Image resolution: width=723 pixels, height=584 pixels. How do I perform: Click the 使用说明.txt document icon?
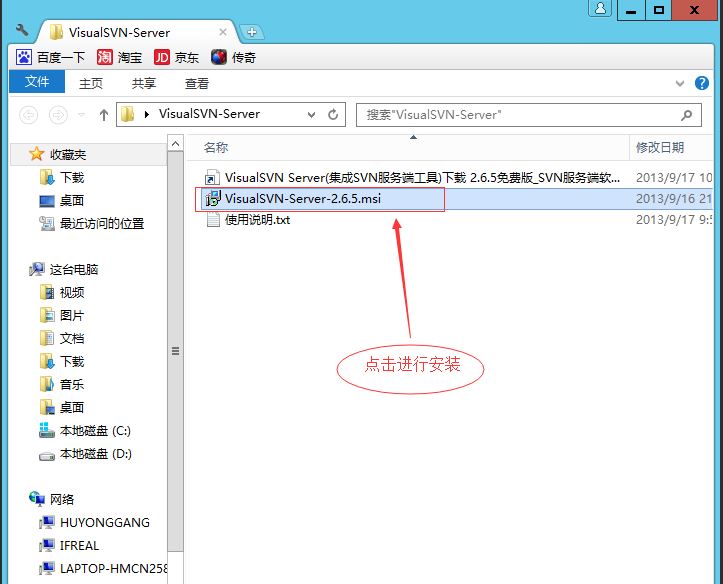pos(213,220)
